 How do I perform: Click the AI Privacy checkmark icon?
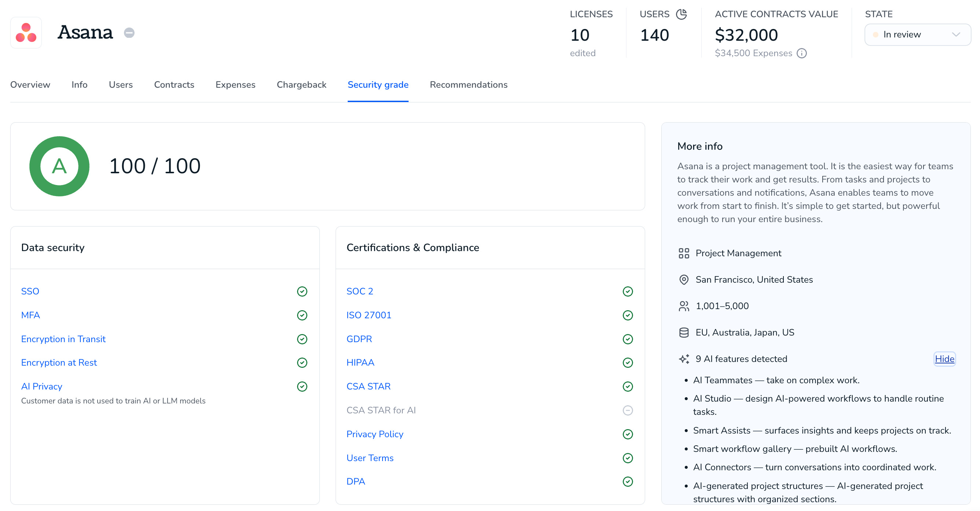point(302,387)
